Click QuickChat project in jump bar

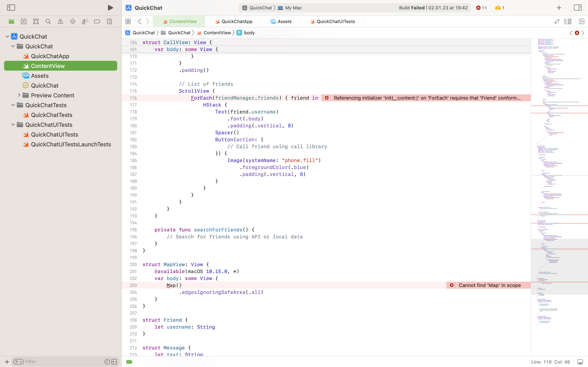(140, 32)
